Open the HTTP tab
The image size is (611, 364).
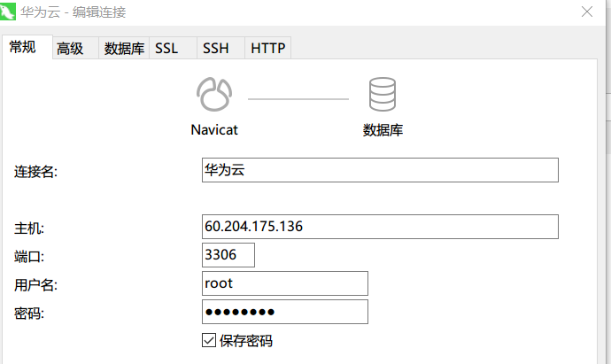[x=267, y=49]
